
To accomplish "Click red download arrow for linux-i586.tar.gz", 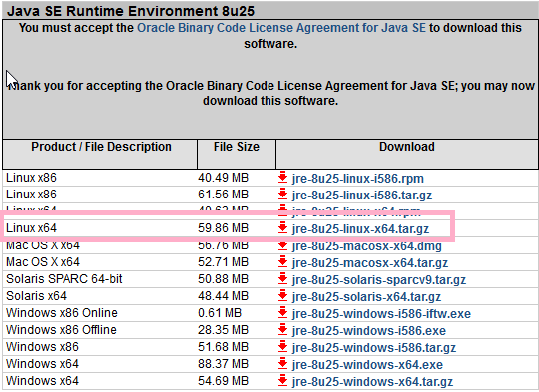I will (x=282, y=194).
